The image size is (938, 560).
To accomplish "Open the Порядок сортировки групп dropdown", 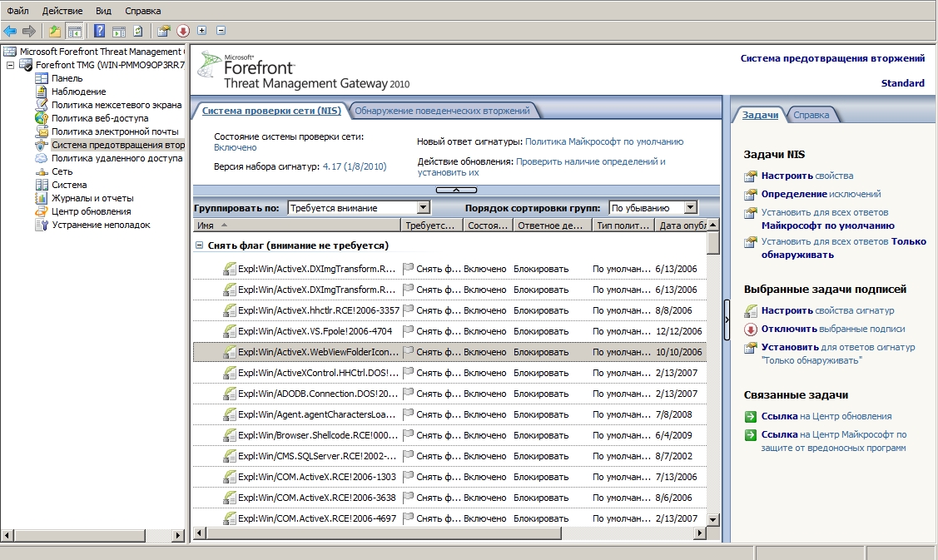I will pos(690,207).
